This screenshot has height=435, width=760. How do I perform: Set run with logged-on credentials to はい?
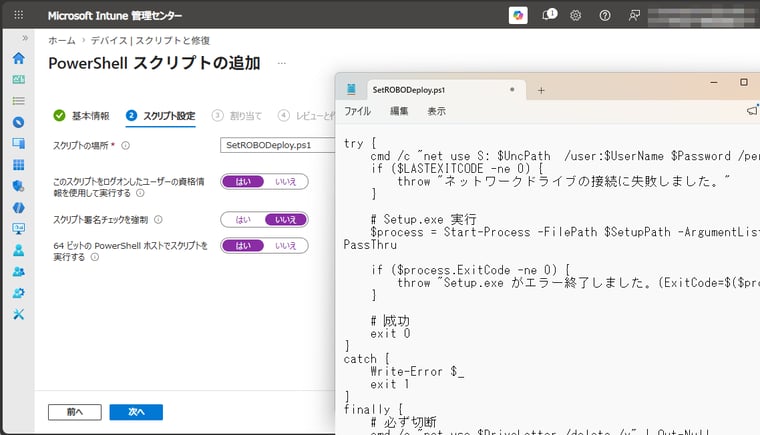(x=243, y=181)
